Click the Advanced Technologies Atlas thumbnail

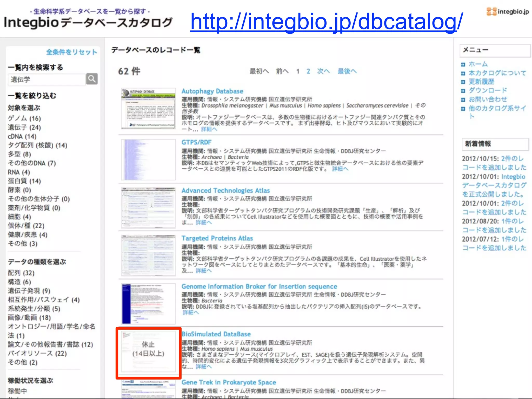148,208
